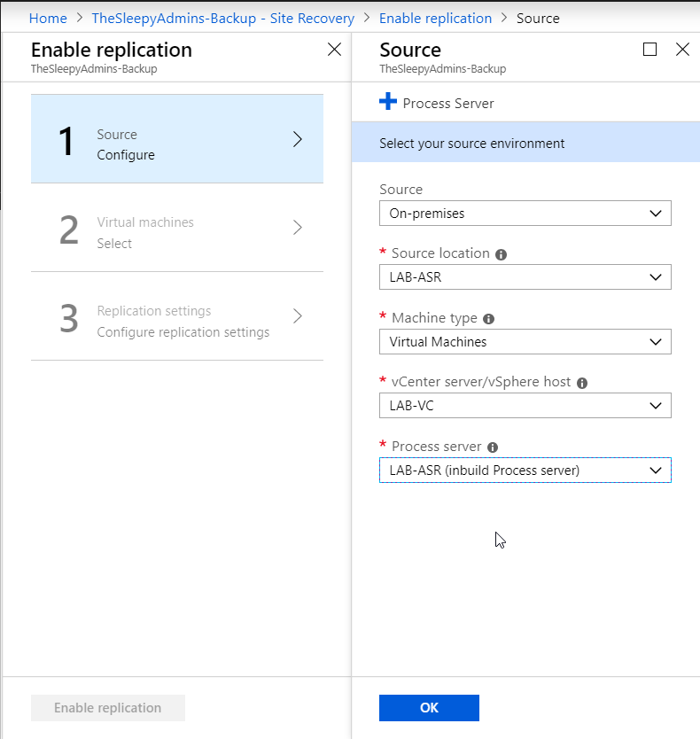
Task: Click info icon next to Source location
Action: tap(501, 254)
